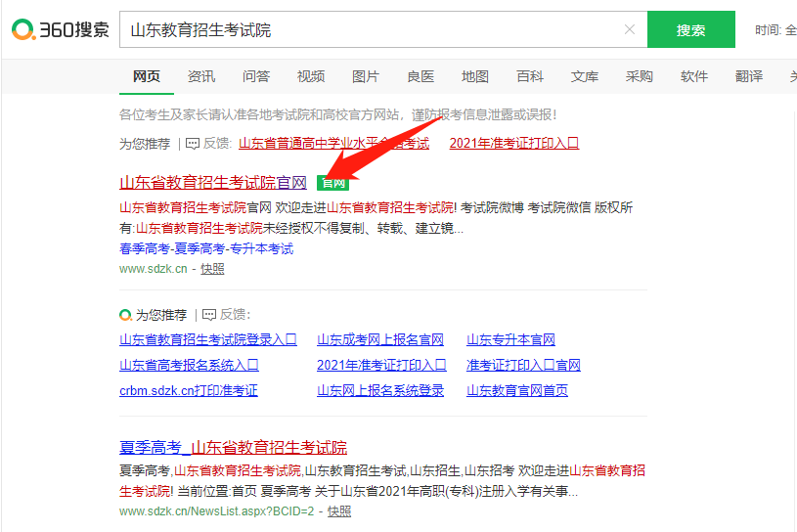Switch to the 百科 tab

coord(530,76)
